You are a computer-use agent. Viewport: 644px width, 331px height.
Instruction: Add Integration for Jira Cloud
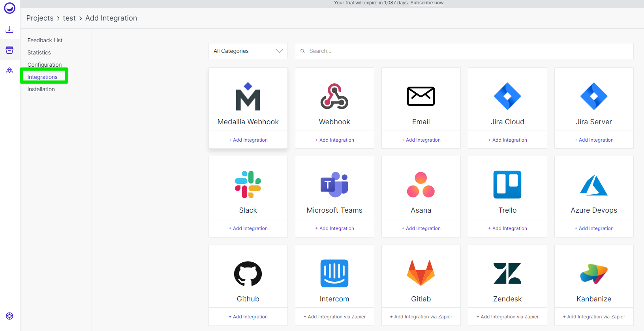click(x=507, y=140)
